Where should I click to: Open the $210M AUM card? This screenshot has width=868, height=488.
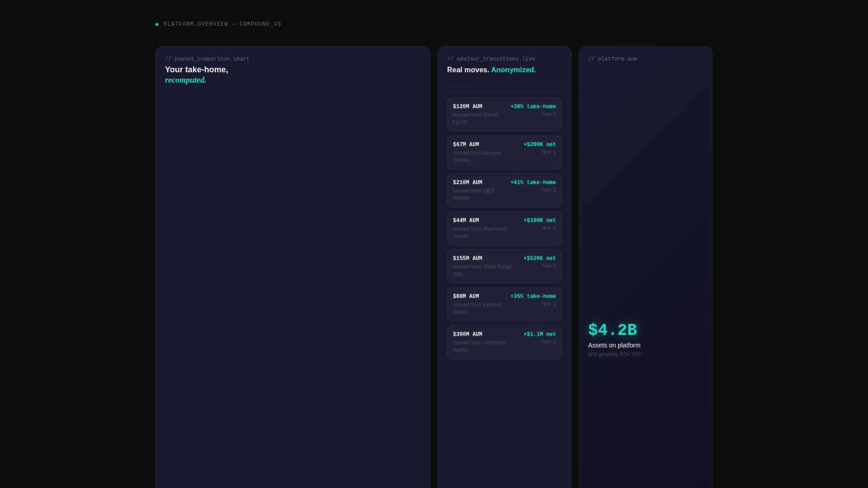[x=505, y=191]
